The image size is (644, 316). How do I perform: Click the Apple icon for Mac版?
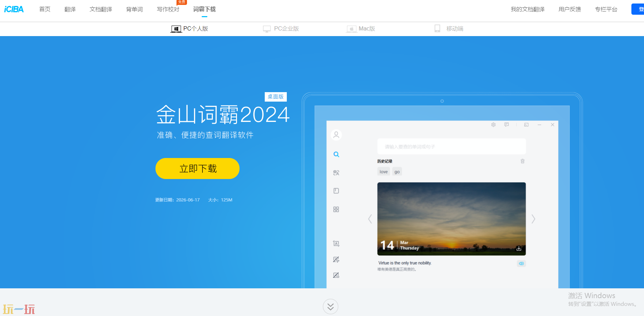click(352, 29)
